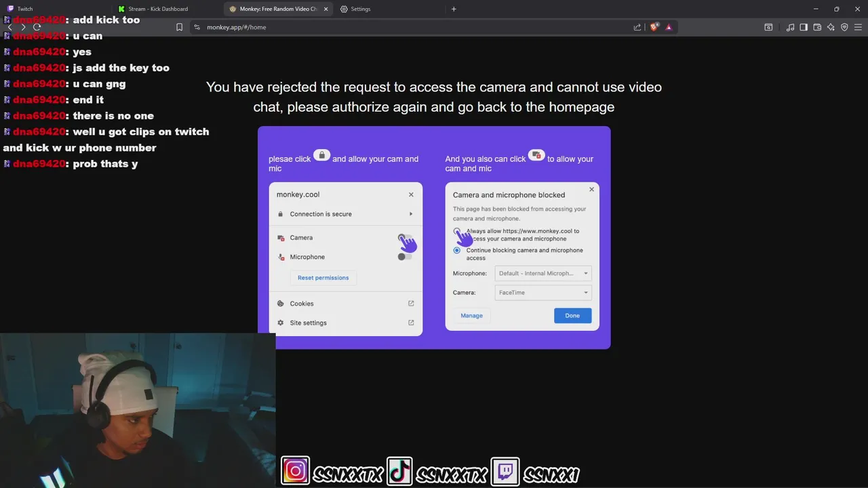Click the Microphone label beside the toggle
Viewport: 868px width, 488px height.
307,257
